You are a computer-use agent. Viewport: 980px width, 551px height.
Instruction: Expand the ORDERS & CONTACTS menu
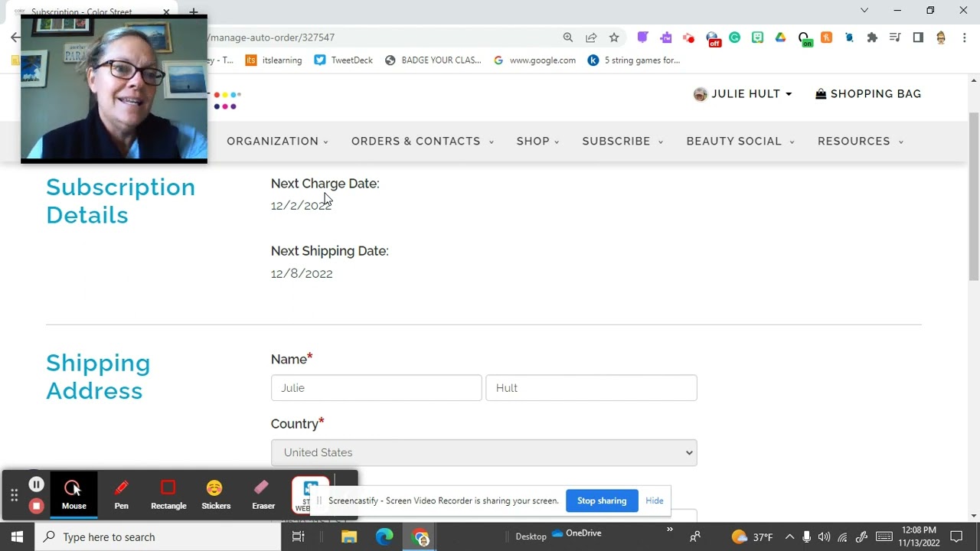point(423,142)
